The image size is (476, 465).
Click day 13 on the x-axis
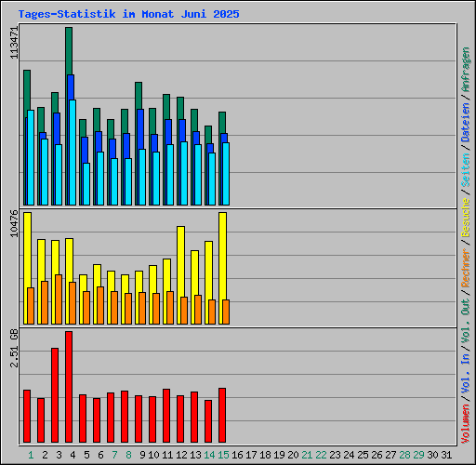coord(195,455)
